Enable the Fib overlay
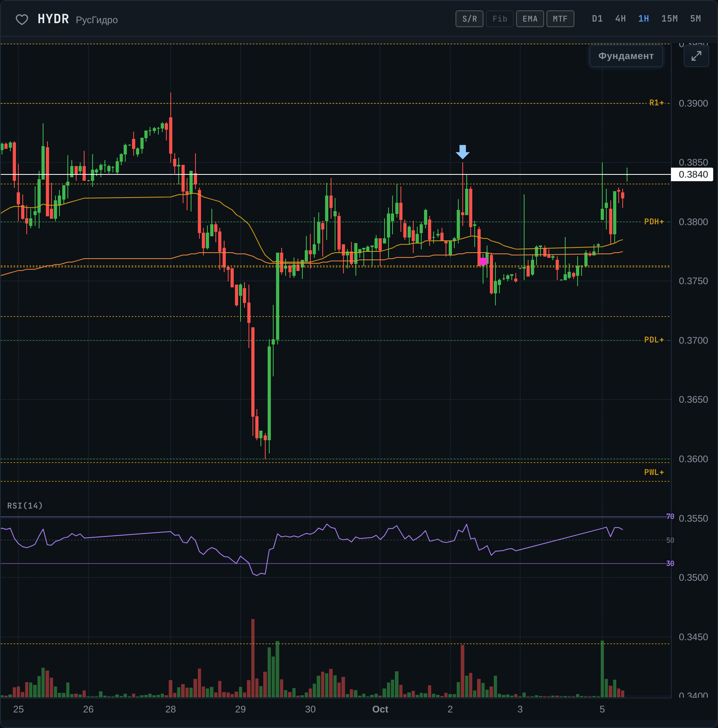This screenshot has width=718, height=728. (500, 19)
